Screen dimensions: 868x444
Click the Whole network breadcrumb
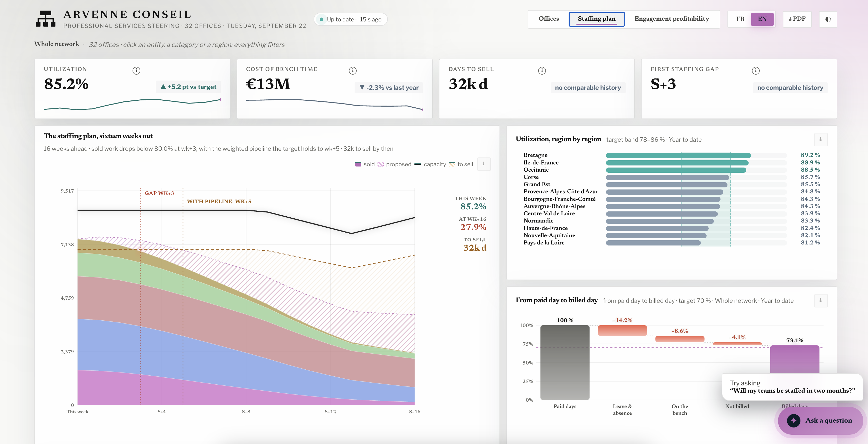(x=57, y=44)
